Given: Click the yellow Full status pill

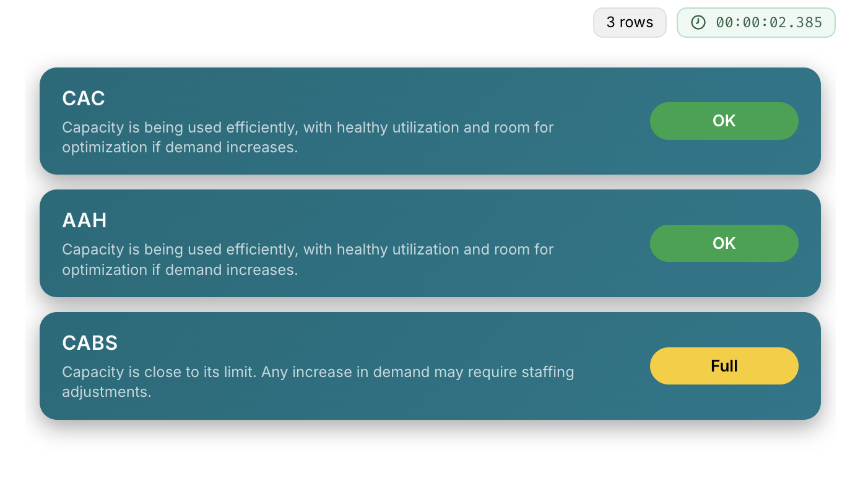Looking at the screenshot, I should click(x=724, y=366).
